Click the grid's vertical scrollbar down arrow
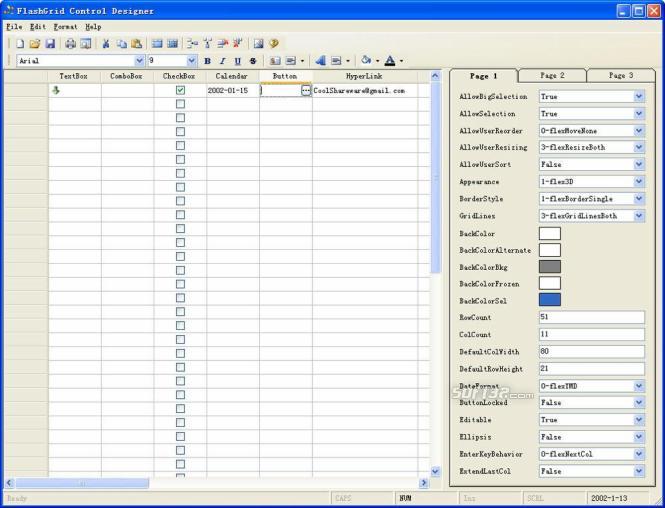The image size is (665, 508). coord(435,471)
